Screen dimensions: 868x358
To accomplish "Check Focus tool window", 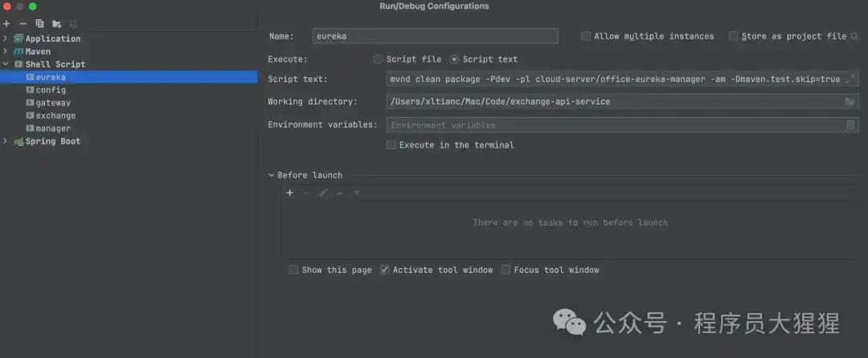I will click(x=506, y=271).
